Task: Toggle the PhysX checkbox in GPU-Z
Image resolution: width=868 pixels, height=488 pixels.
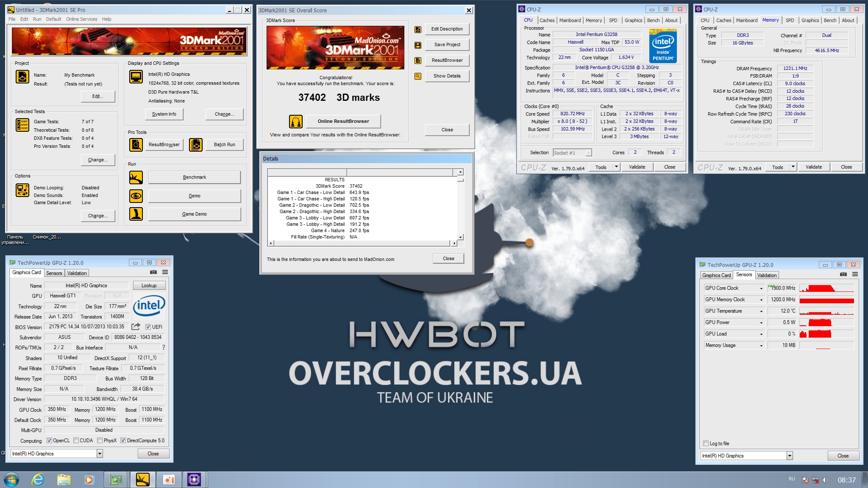Action: pyautogui.click(x=100, y=441)
